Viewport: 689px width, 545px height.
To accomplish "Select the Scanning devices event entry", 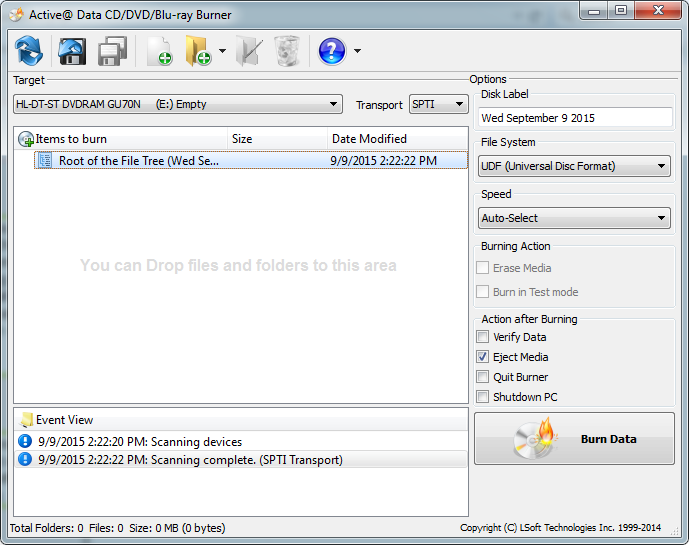I will (x=241, y=441).
